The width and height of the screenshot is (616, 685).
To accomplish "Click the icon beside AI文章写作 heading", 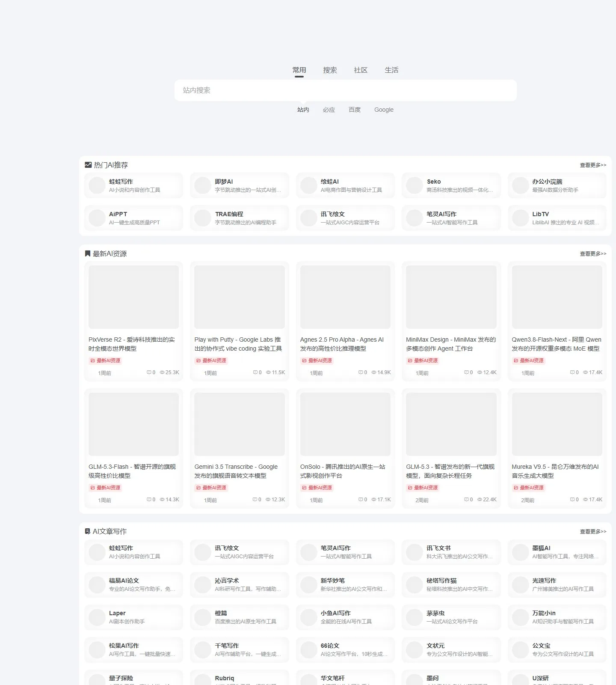I will point(88,531).
